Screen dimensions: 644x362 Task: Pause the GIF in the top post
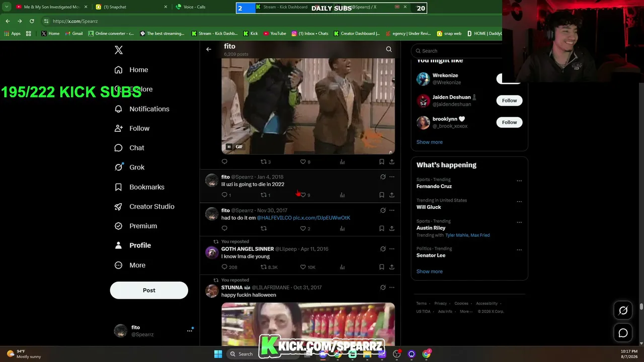tap(229, 147)
